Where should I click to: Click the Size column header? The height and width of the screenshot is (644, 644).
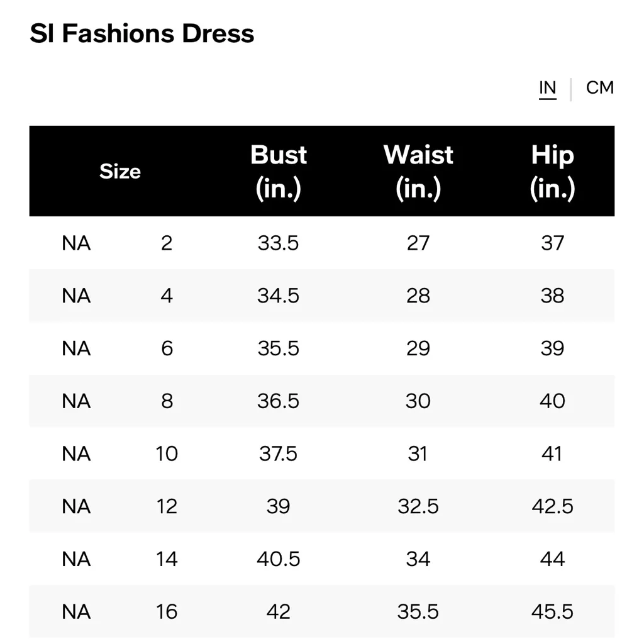(119, 170)
